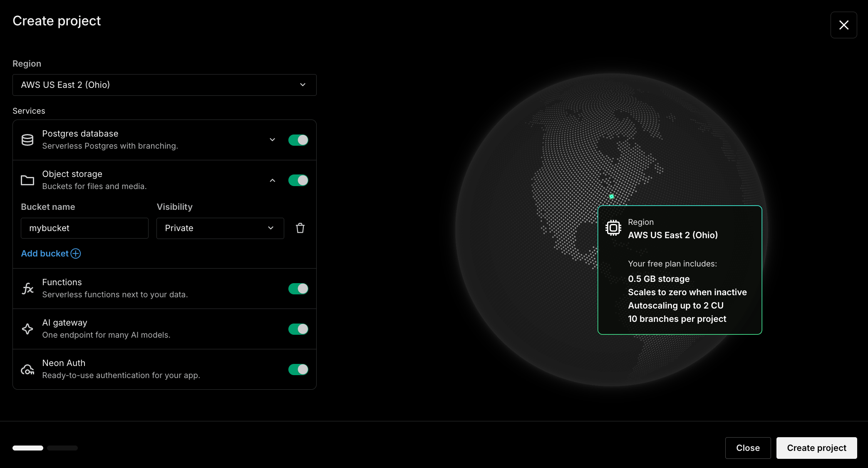868x468 pixels.
Task: Disable the AI gateway toggle
Action: point(298,329)
